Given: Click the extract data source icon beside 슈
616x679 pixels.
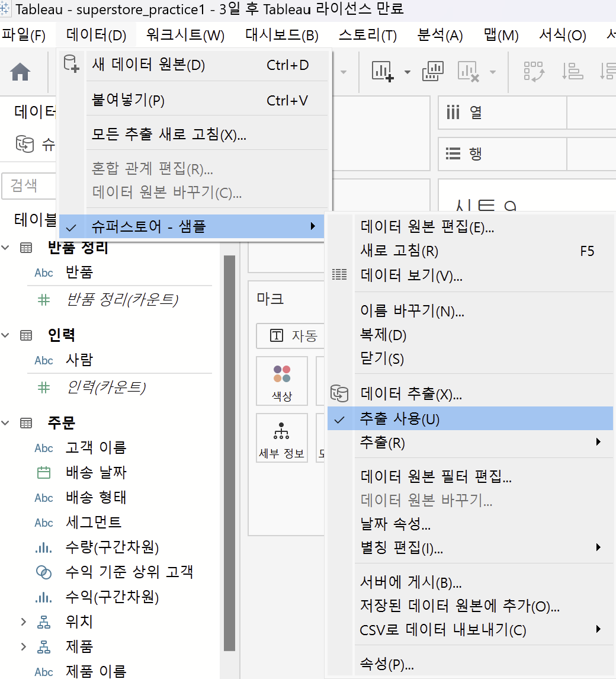Looking at the screenshot, I should (25, 144).
